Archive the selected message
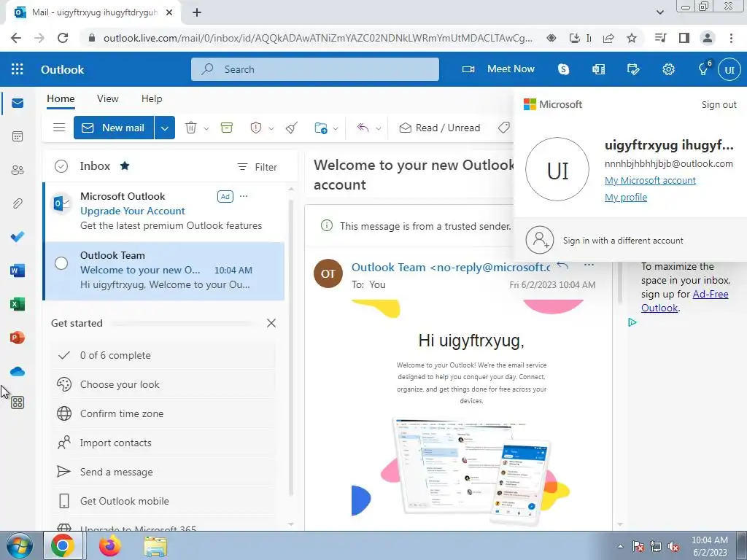 coord(227,128)
